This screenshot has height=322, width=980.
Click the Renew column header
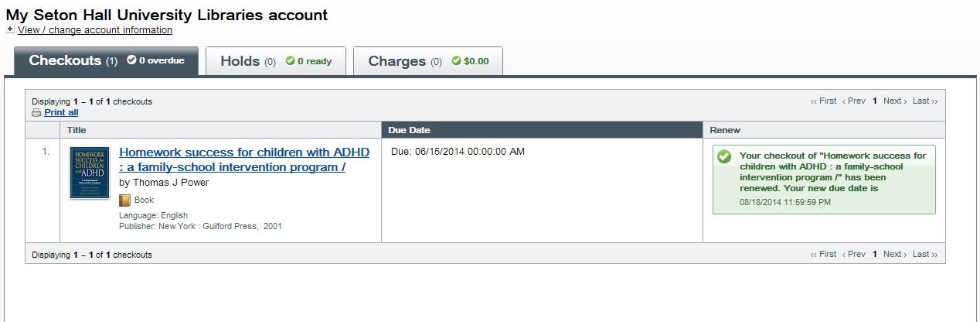point(725,130)
